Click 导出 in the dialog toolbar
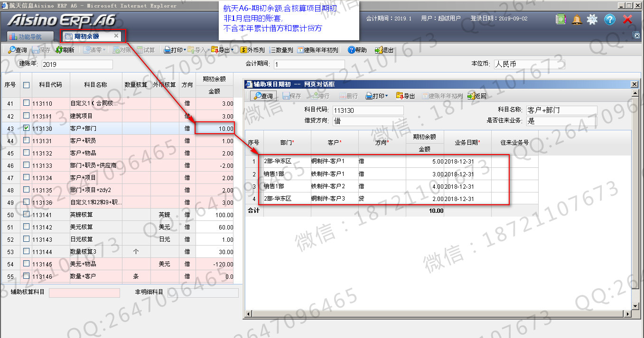Viewport: 644px width, 338px height. (x=405, y=96)
